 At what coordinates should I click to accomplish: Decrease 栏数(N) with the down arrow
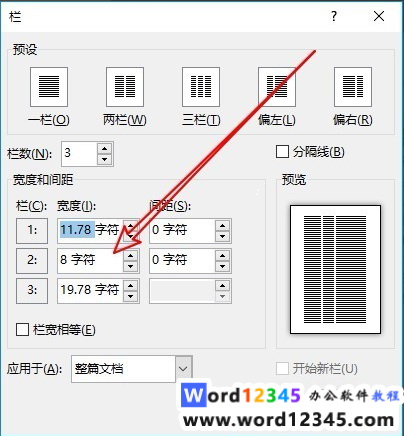click(x=105, y=159)
